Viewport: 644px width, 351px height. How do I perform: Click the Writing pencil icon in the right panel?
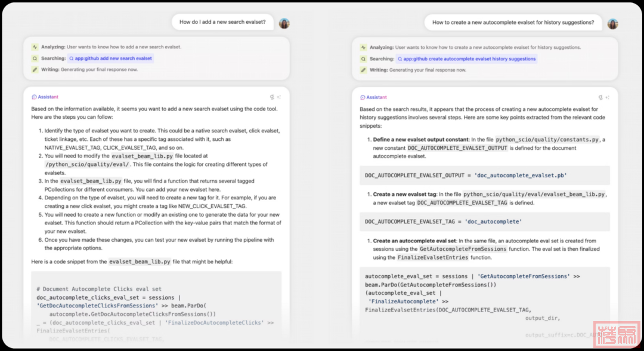click(x=363, y=70)
